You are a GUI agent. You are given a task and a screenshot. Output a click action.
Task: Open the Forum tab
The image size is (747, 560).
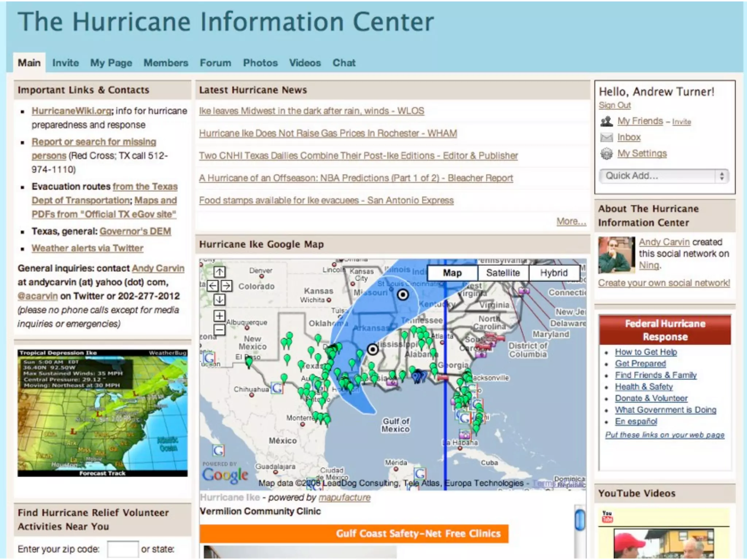pos(215,63)
